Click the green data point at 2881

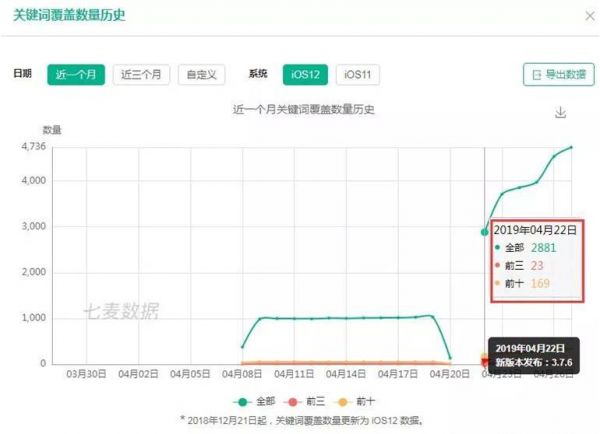tap(485, 232)
